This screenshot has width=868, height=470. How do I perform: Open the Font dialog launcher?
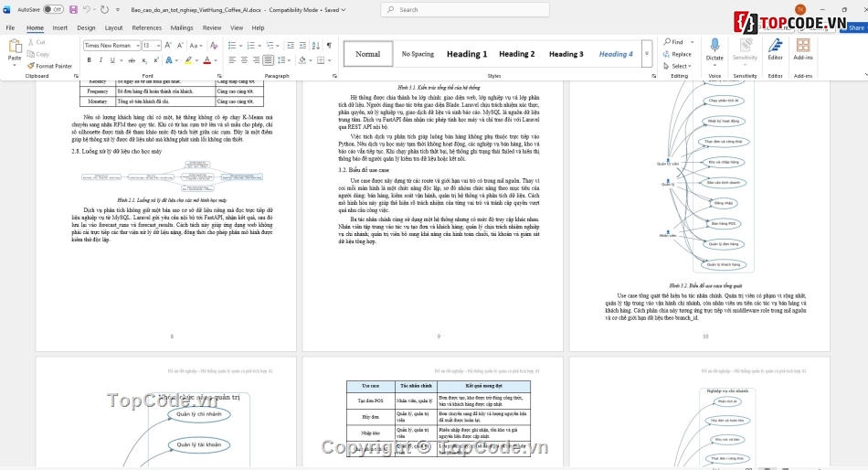point(220,76)
